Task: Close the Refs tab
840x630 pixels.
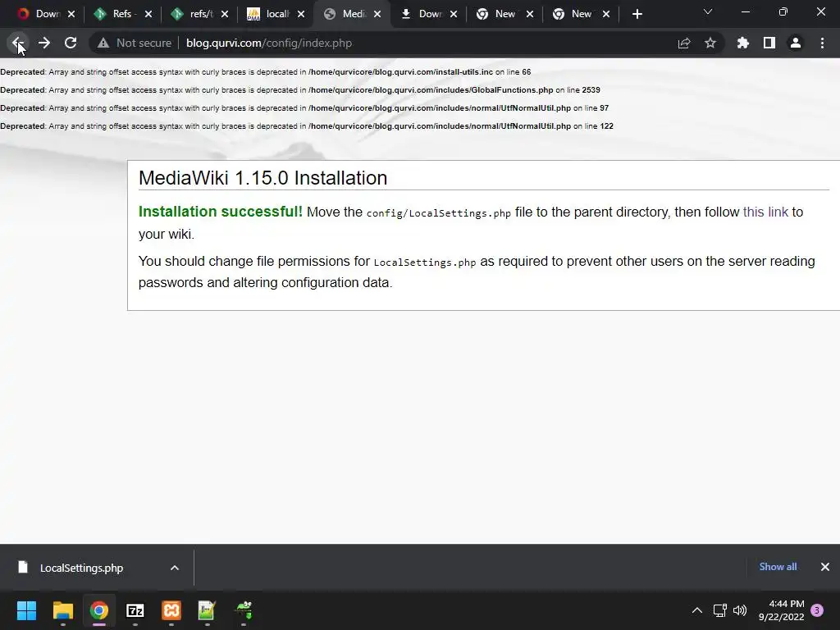Action: [148, 14]
